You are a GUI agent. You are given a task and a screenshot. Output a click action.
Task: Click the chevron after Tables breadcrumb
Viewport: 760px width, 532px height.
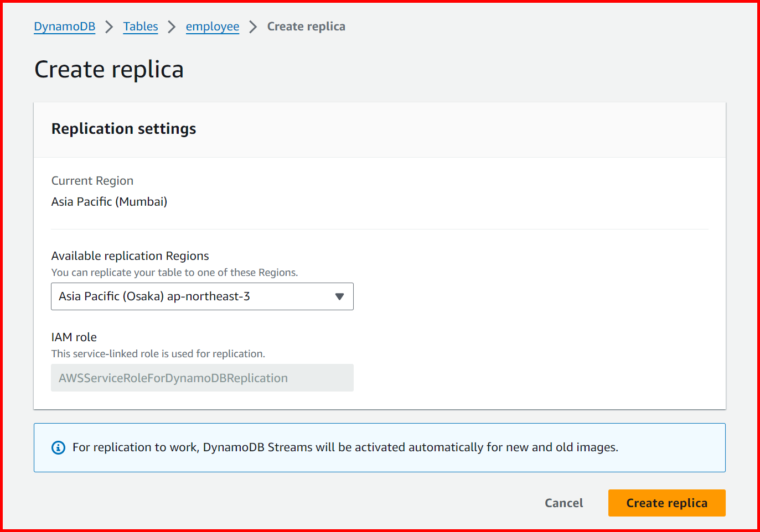pos(172,26)
